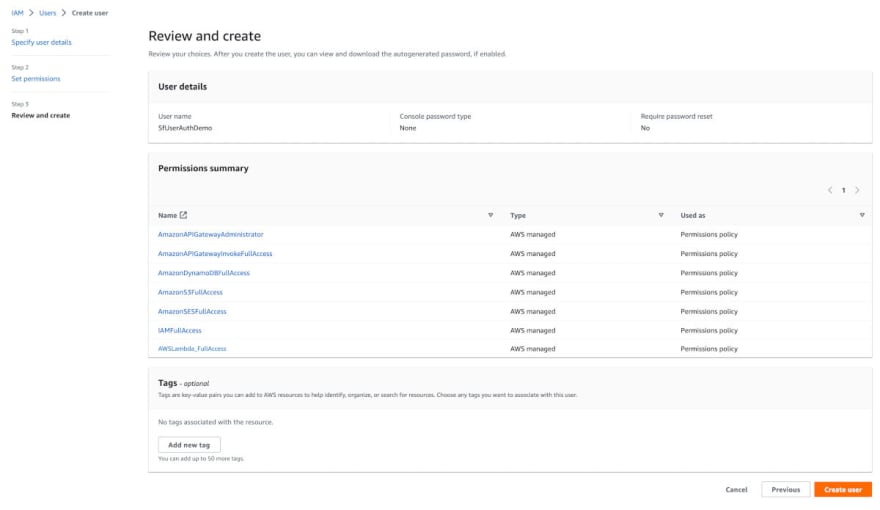Select the user name SfUserAuthDemo

(185, 128)
